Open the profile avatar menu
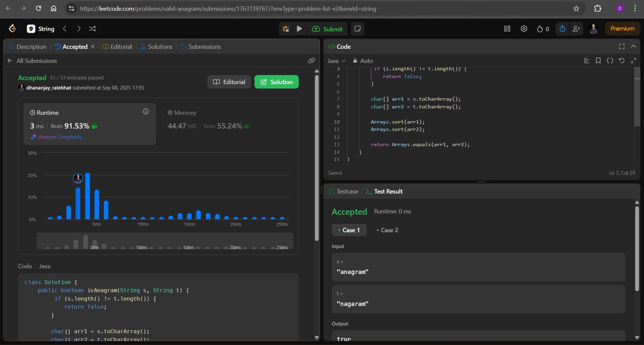 [593, 28]
